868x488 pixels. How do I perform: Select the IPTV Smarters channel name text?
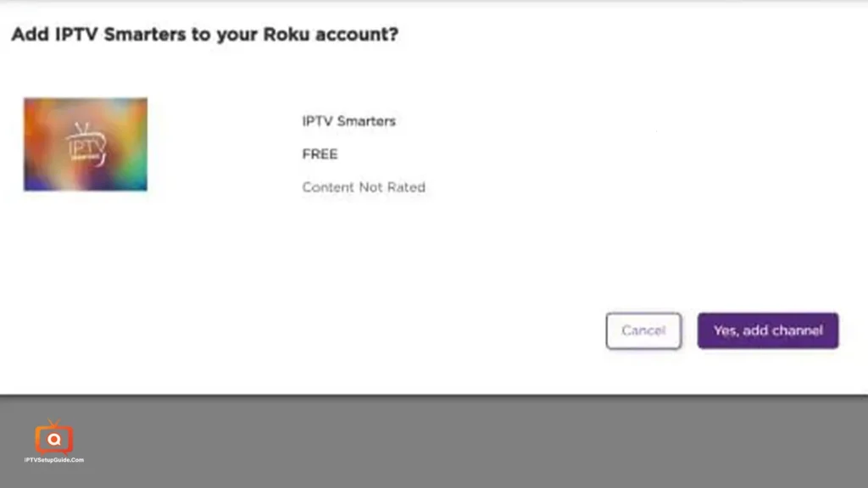pos(348,121)
